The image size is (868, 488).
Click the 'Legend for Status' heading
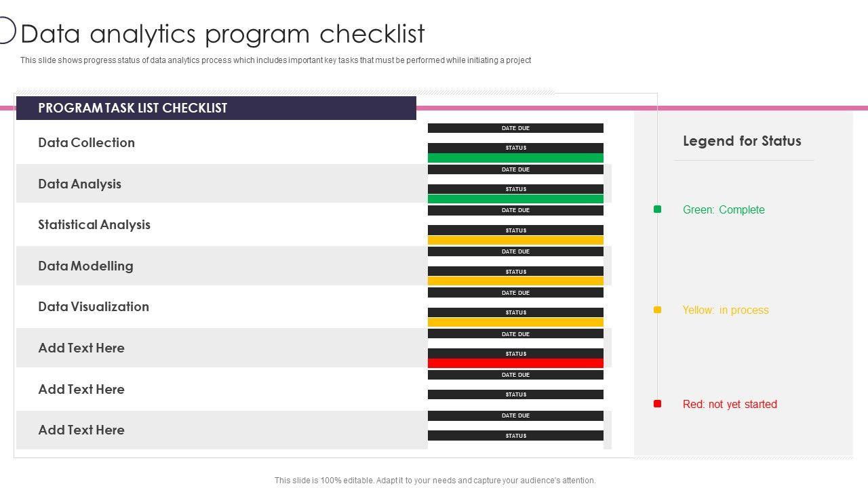click(x=742, y=141)
